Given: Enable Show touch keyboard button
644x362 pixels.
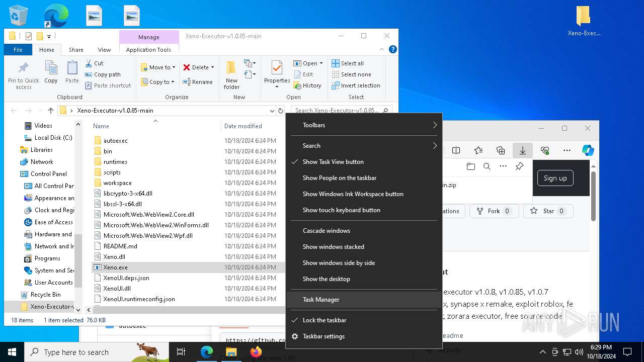Looking at the screenshot, I should point(364,210).
